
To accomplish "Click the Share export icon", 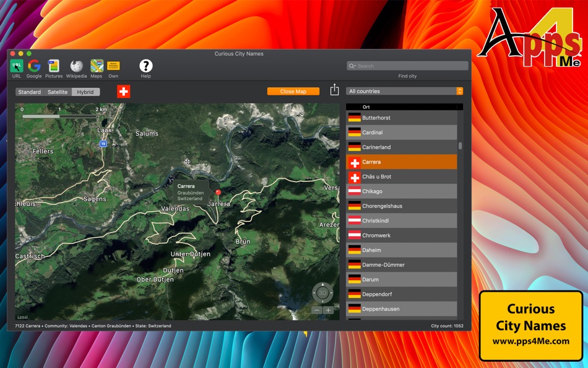I will [334, 90].
